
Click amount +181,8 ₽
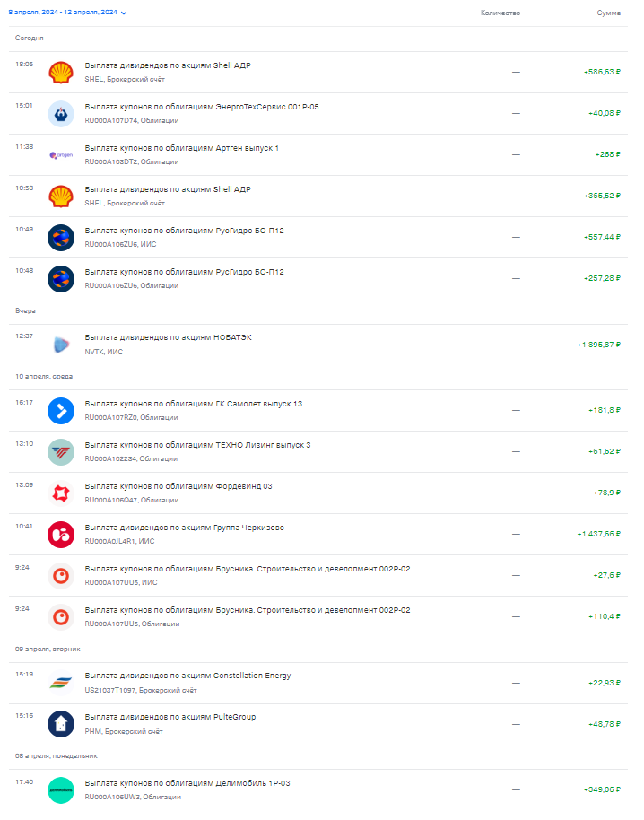(605, 410)
